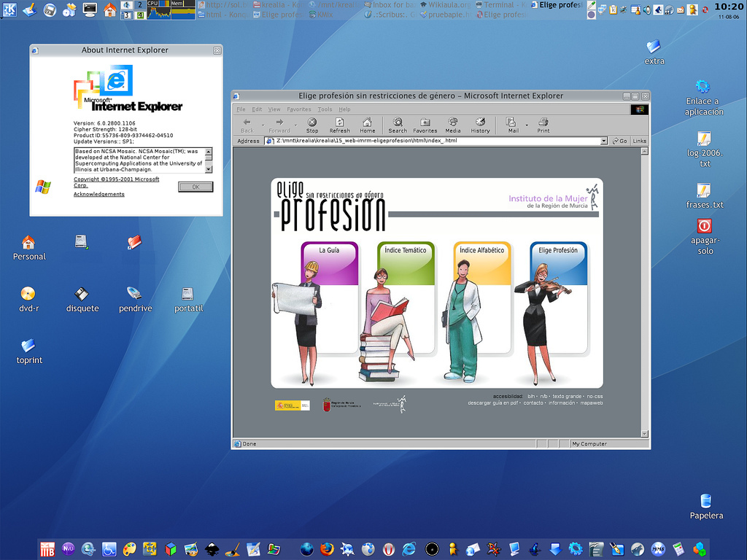Print the current page from the IE toolbar

543,125
